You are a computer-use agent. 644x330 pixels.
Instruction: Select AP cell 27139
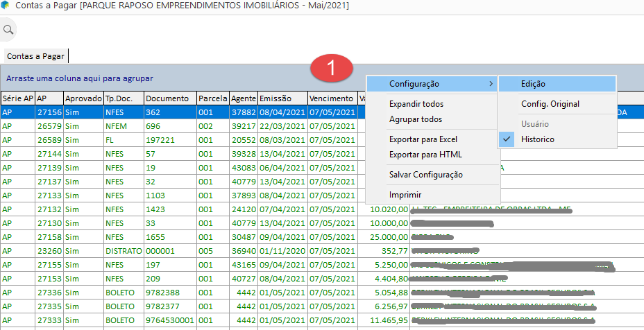49,168
